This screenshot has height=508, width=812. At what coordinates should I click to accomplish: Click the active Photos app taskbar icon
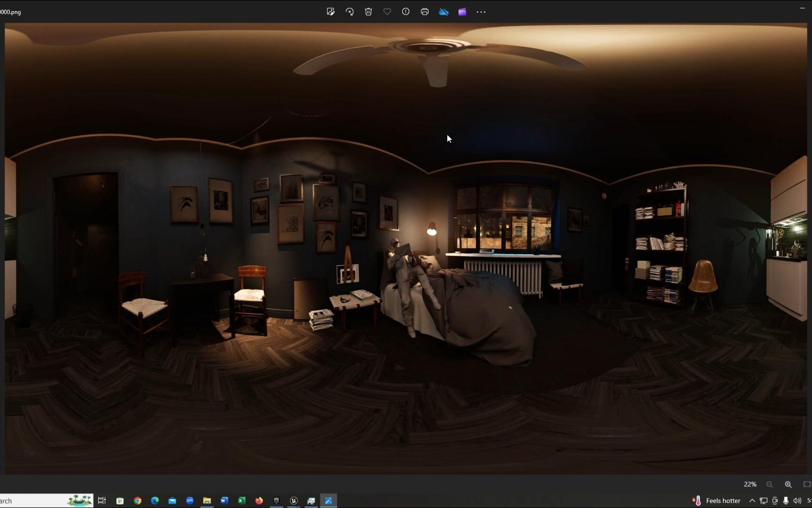coord(328,500)
